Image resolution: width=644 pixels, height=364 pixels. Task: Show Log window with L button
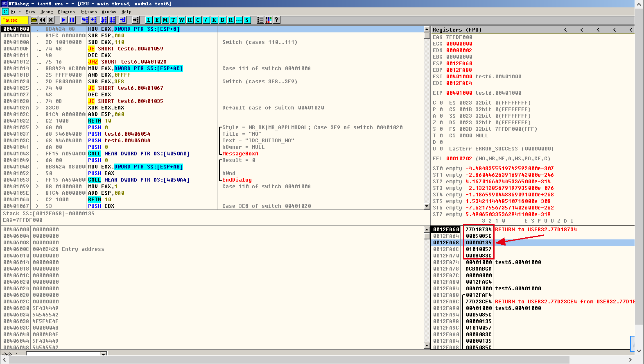149,20
